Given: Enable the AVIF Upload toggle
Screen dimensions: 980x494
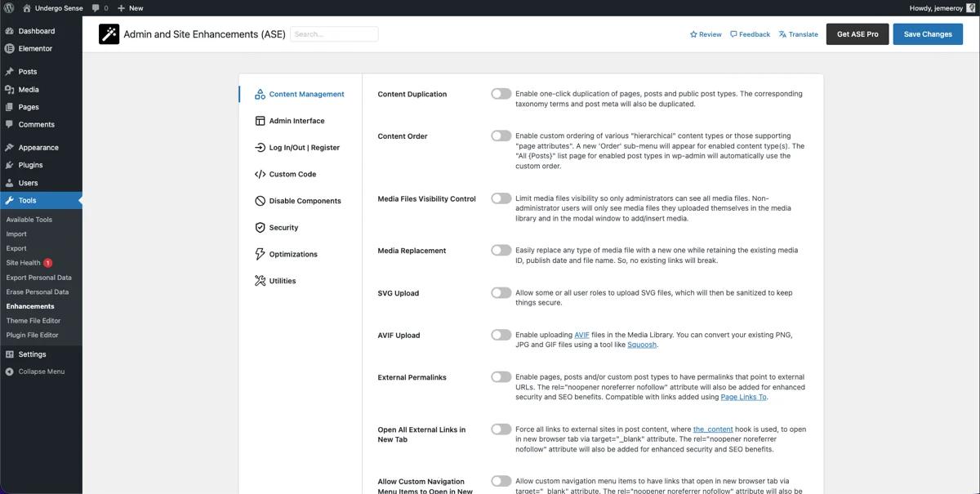Looking at the screenshot, I should click(x=501, y=335).
